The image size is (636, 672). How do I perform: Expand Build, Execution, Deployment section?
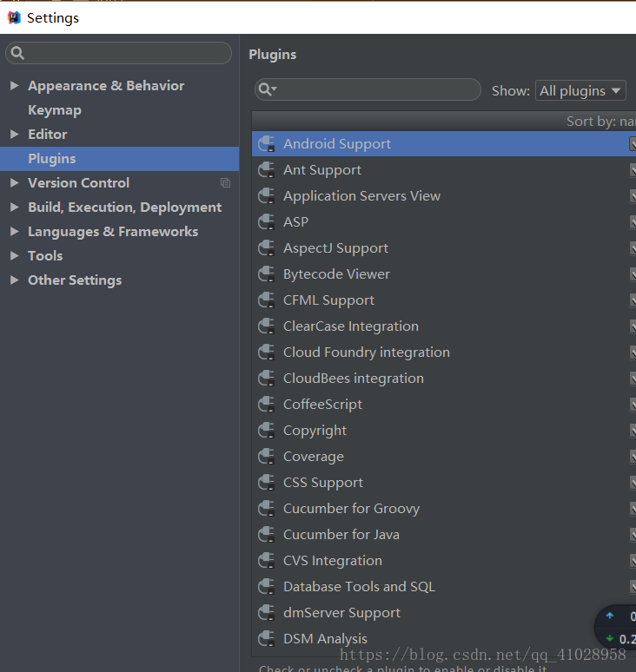click(x=14, y=208)
